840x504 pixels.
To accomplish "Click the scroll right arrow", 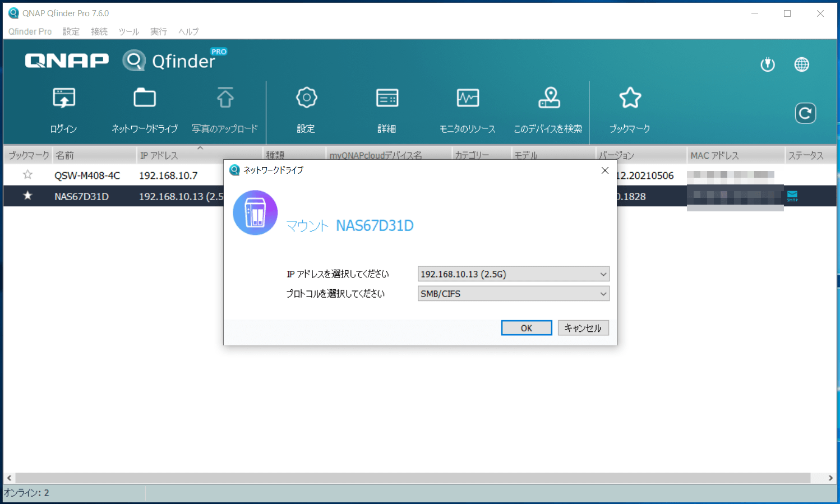I will click(830, 478).
